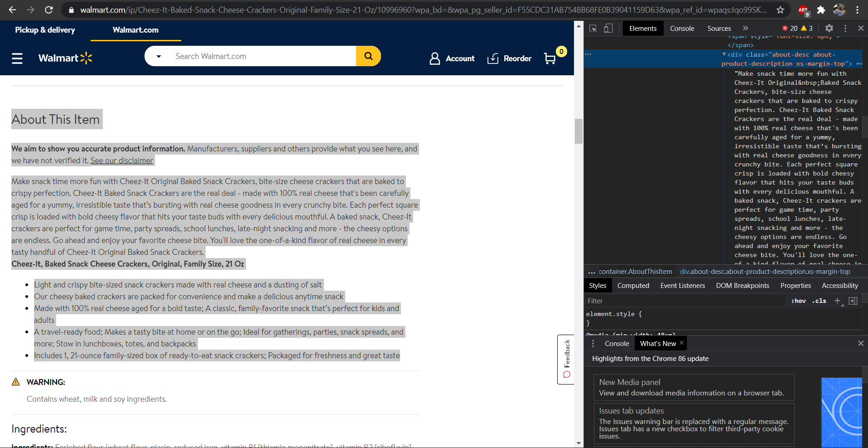868x448 pixels.
Task: Click the WARNING label text
Action: pos(46,382)
